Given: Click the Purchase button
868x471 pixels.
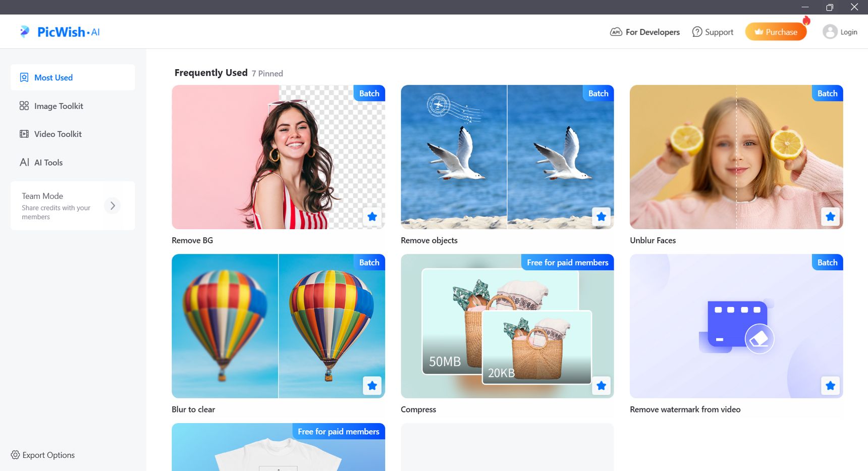Looking at the screenshot, I should (x=776, y=32).
